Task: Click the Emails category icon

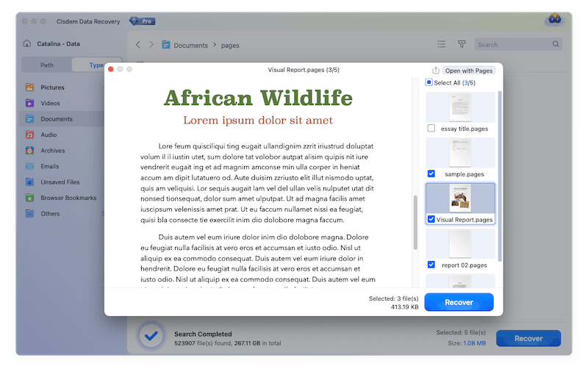Action: click(29, 166)
